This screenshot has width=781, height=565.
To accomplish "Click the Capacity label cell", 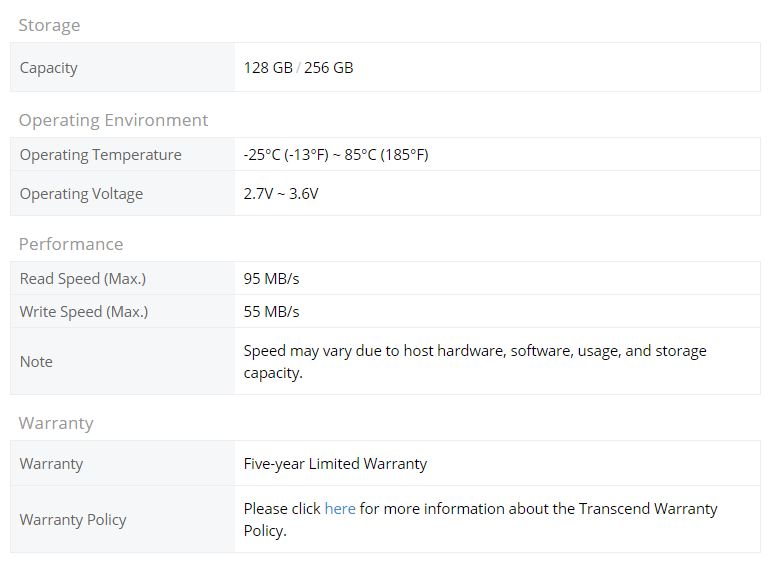I will pos(123,67).
